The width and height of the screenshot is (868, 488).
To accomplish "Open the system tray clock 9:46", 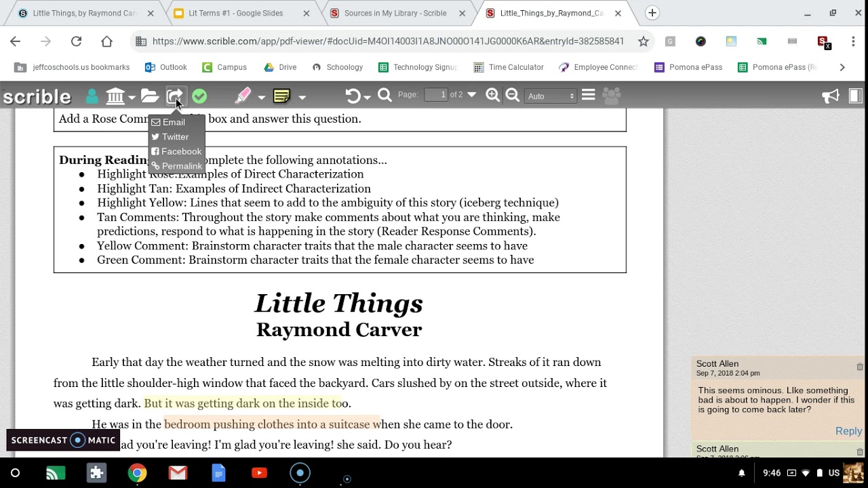I will coord(772,473).
